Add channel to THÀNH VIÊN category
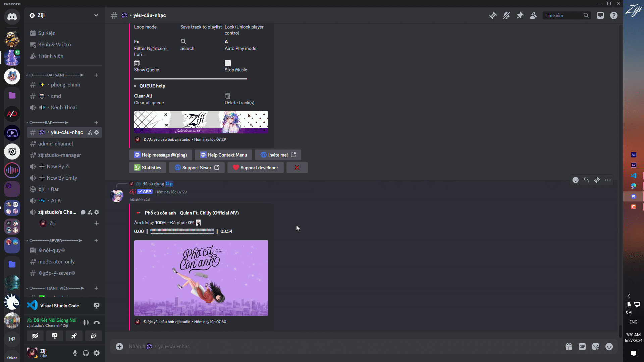644x362 pixels. pos(96,288)
